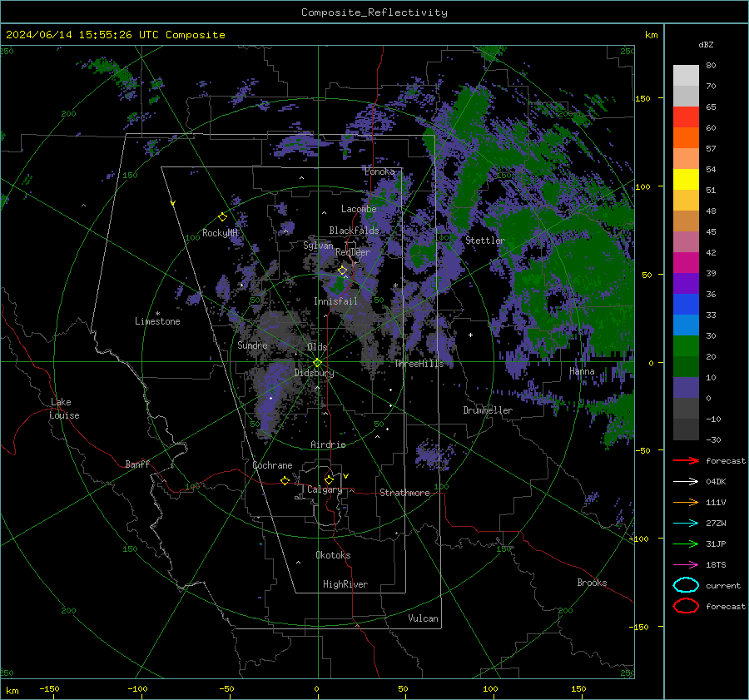This screenshot has width=749, height=700.
Task: Click the Okotoks city label
Action: [x=333, y=555]
